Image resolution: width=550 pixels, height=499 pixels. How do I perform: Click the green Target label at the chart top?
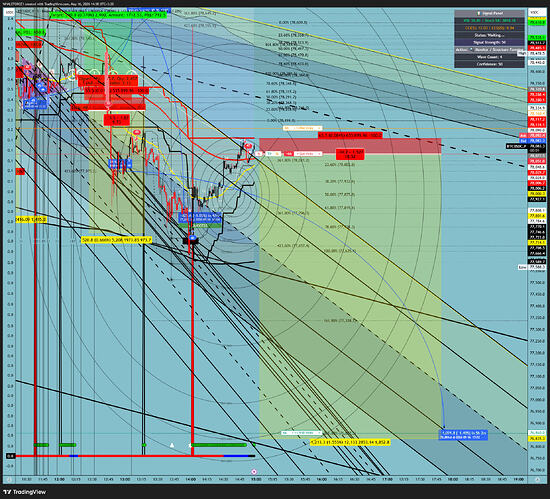(x=108, y=15)
